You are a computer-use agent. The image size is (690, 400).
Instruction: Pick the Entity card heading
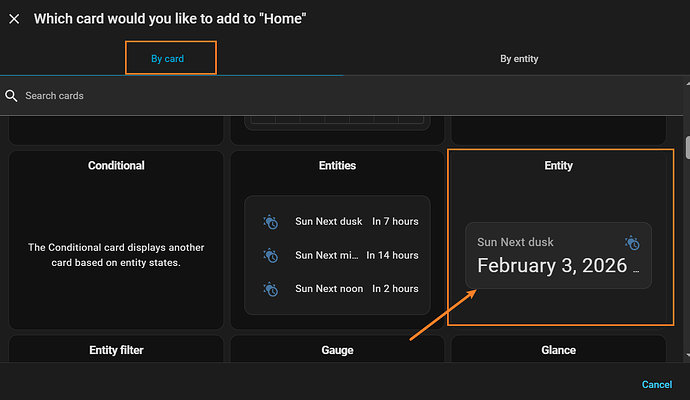tap(558, 166)
